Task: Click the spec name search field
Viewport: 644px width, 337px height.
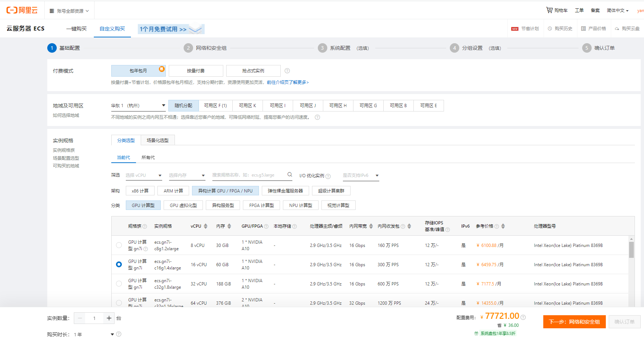Action: click(x=252, y=175)
